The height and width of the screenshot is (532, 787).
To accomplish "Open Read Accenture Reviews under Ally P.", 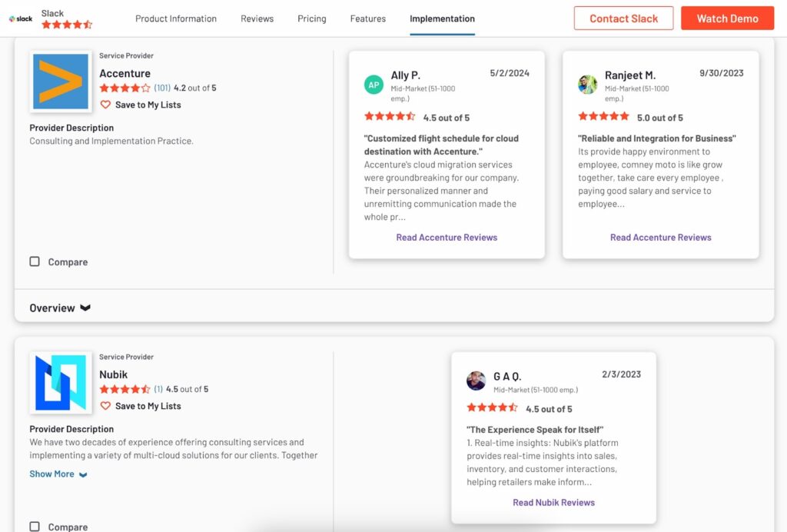I will (x=447, y=238).
